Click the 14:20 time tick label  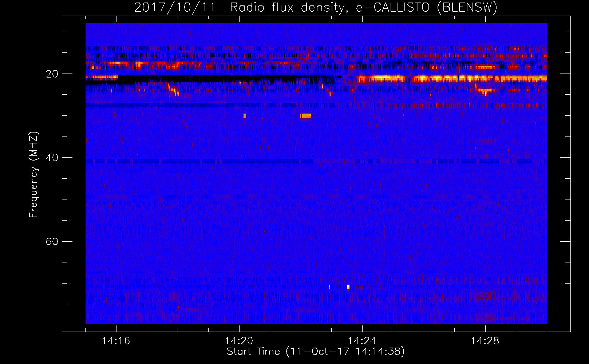(x=239, y=341)
